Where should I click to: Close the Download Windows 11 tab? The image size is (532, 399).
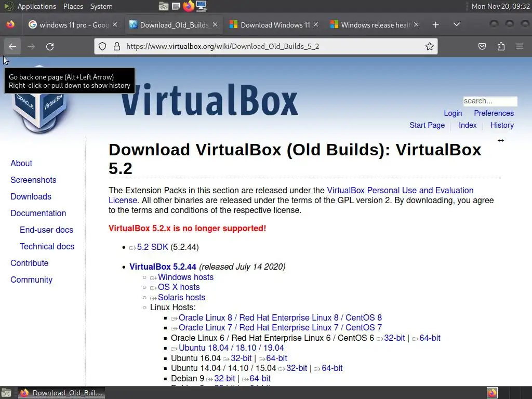[x=316, y=25]
